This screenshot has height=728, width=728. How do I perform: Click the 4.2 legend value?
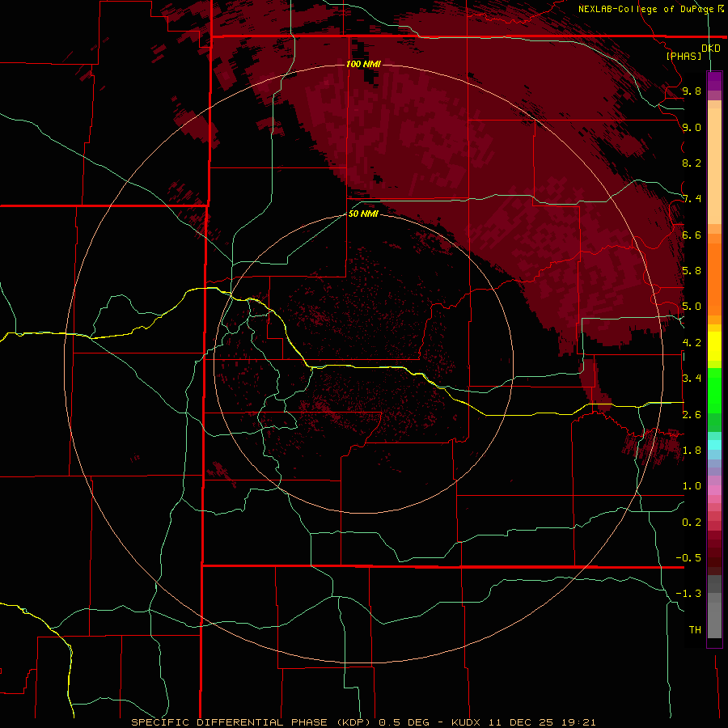[x=692, y=343]
